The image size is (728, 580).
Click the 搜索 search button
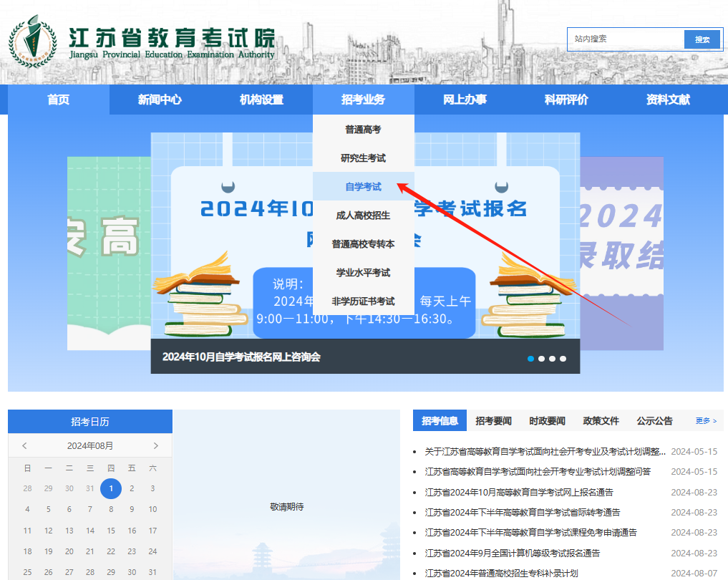tap(702, 39)
